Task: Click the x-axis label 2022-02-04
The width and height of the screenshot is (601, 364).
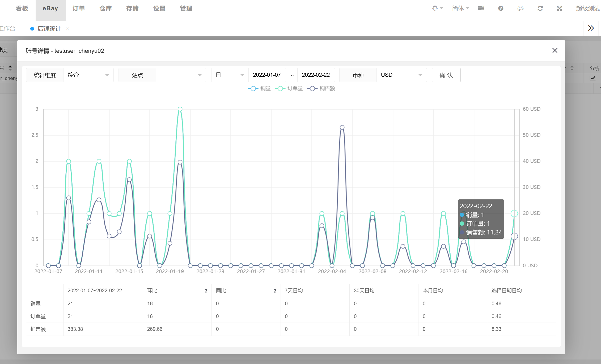Action: (x=332, y=271)
